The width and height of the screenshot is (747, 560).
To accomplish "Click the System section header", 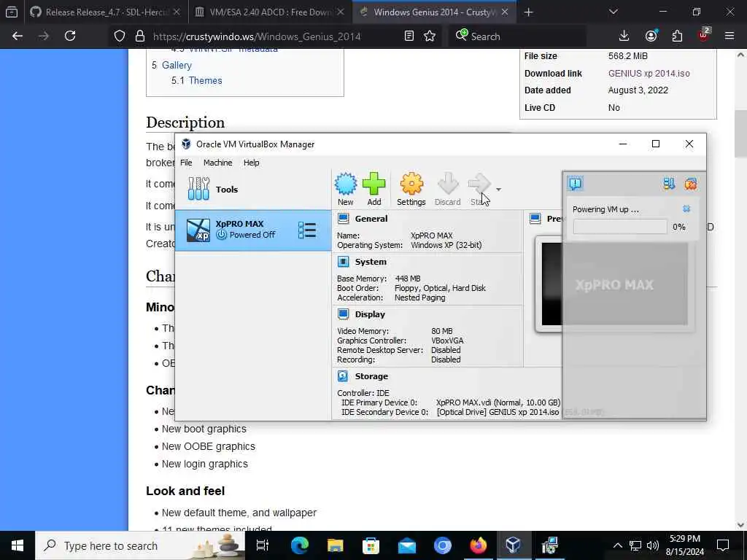I will [371, 262].
